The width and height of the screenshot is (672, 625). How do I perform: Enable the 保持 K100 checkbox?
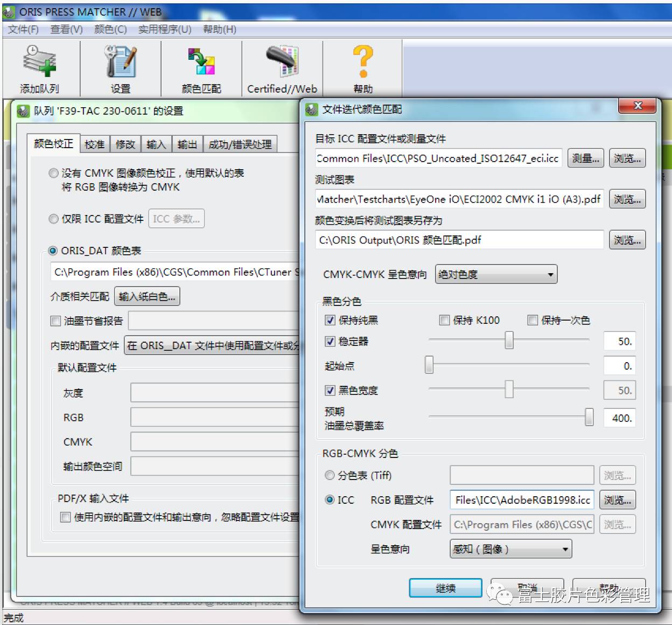(x=444, y=320)
